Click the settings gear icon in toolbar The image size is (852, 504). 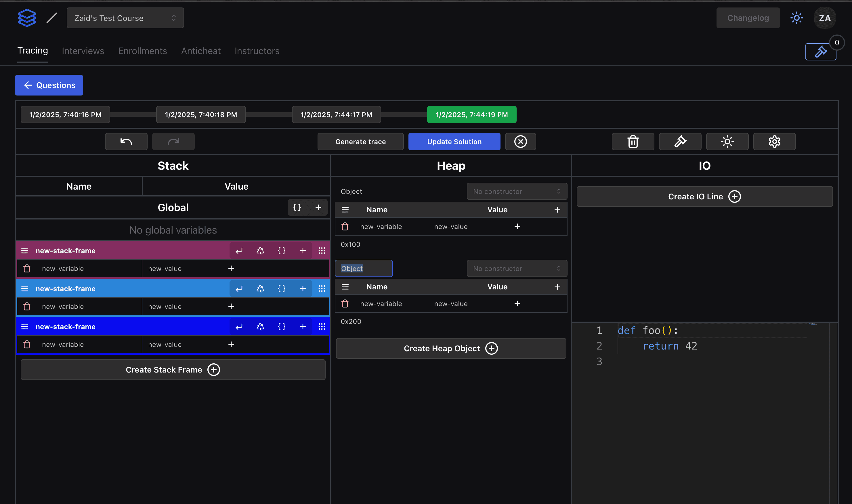point(775,142)
